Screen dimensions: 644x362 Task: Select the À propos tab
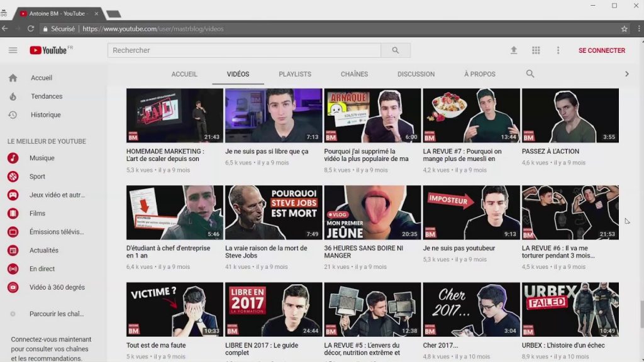coord(480,74)
